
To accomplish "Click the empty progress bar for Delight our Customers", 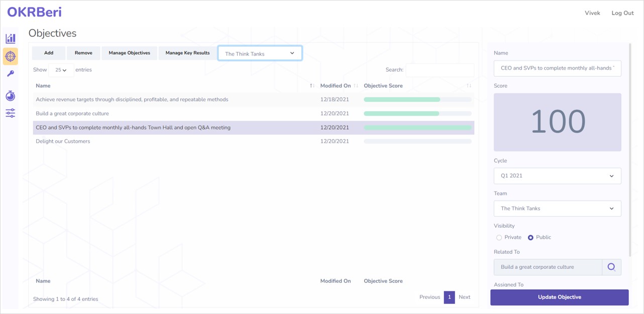I will (x=417, y=141).
